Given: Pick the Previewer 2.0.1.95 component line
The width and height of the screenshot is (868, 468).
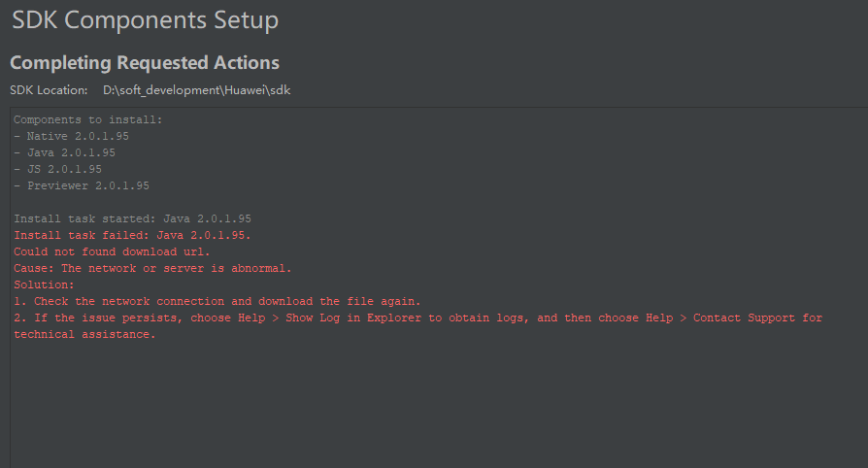Looking at the screenshot, I should click(x=82, y=185).
